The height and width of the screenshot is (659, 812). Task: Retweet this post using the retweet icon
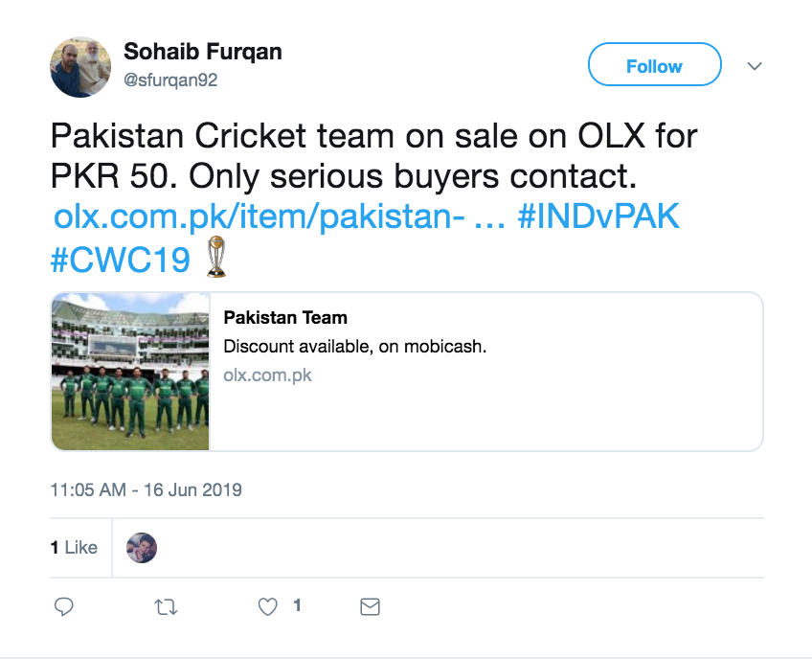(x=166, y=606)
